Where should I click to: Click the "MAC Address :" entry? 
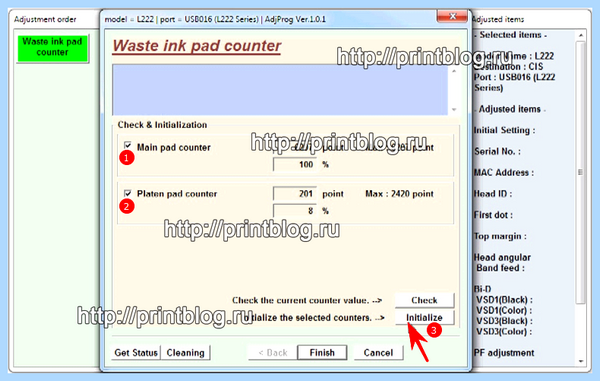[504, 173]
